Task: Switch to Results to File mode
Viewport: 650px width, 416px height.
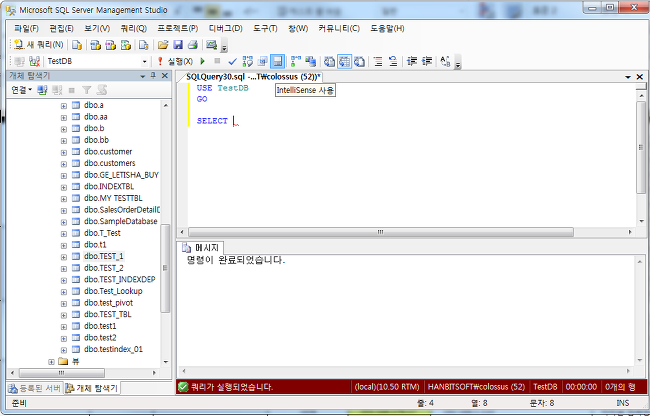Action: (x=359, y=61)
